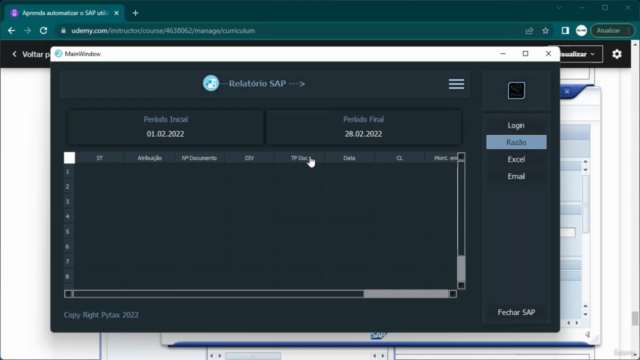Click the DIV column header
The width and height of the screenshot is (640, 360).
click(249, 158)
